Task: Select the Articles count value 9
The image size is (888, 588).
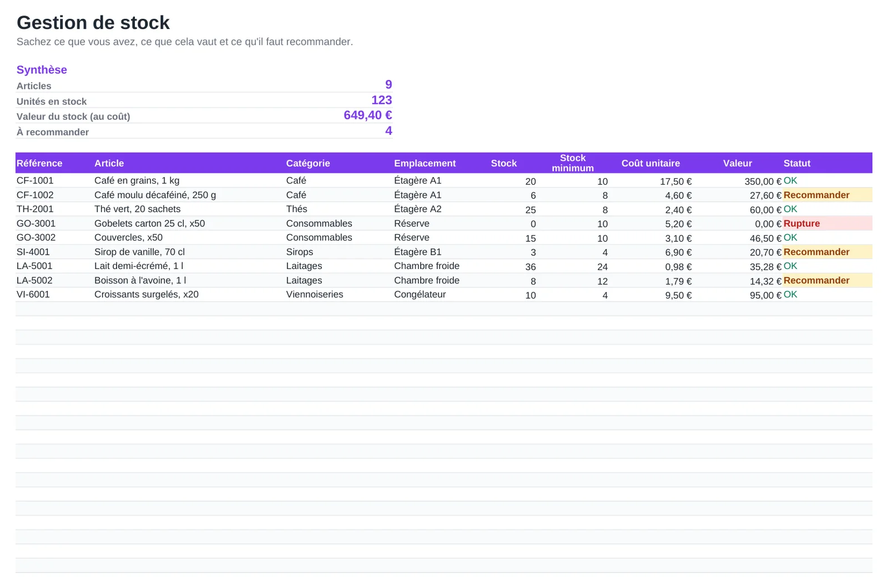Action: [x=389, y=84]
